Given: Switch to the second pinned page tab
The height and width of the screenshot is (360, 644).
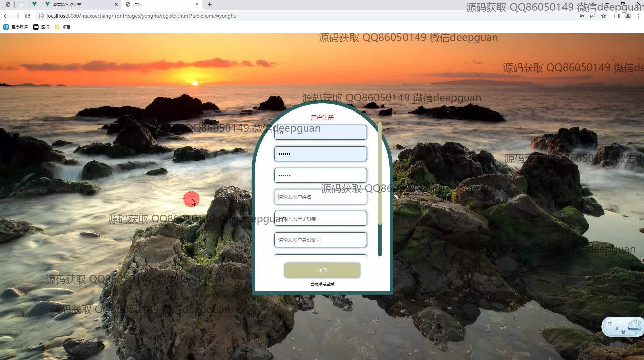Looking at the screenshot, I should click(x=21, y=4).
